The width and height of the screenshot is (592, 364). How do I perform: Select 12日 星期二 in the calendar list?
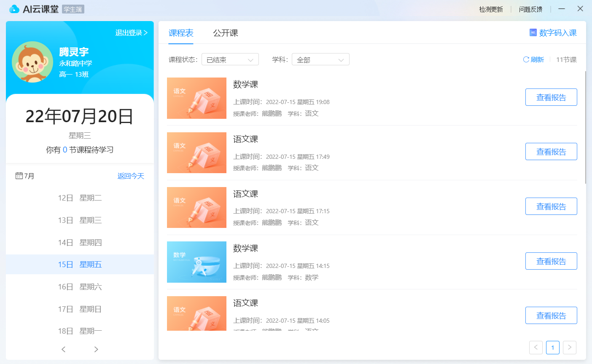[80, 198]
